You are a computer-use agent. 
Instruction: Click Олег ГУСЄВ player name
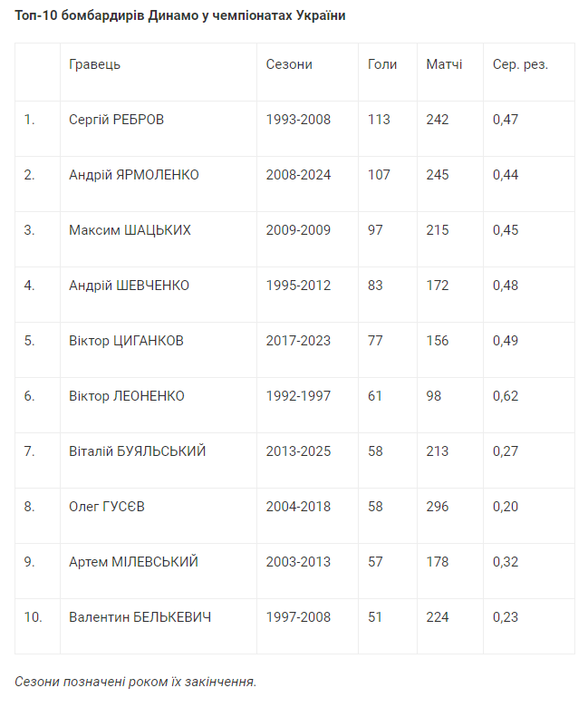[x=107, y=507]
